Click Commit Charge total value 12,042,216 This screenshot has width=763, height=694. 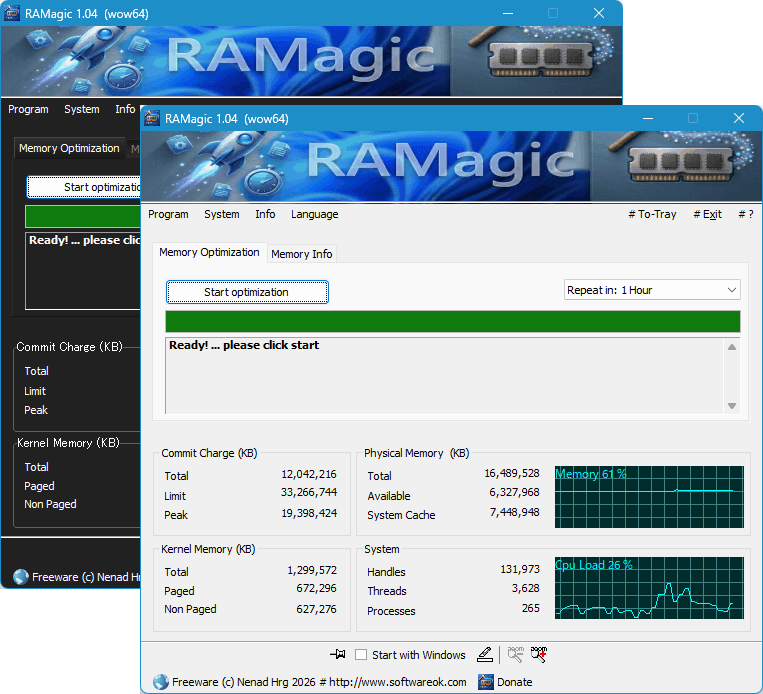click(x=309, y=474)
